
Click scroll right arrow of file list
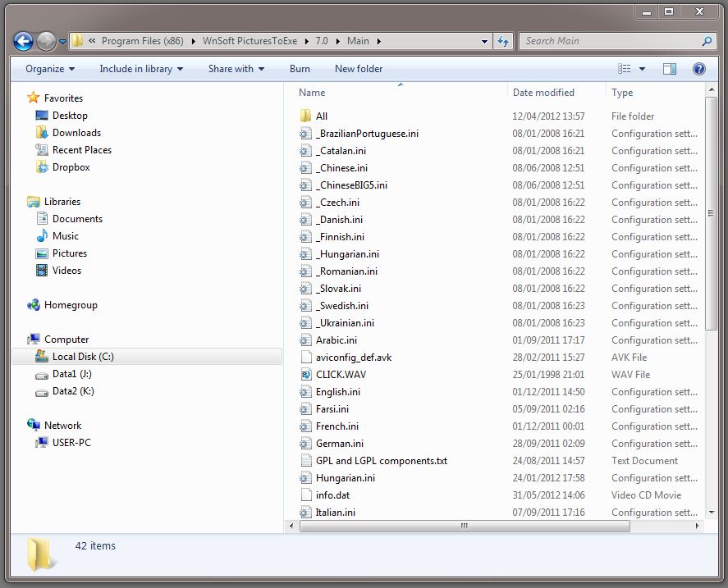pos(697,526)
